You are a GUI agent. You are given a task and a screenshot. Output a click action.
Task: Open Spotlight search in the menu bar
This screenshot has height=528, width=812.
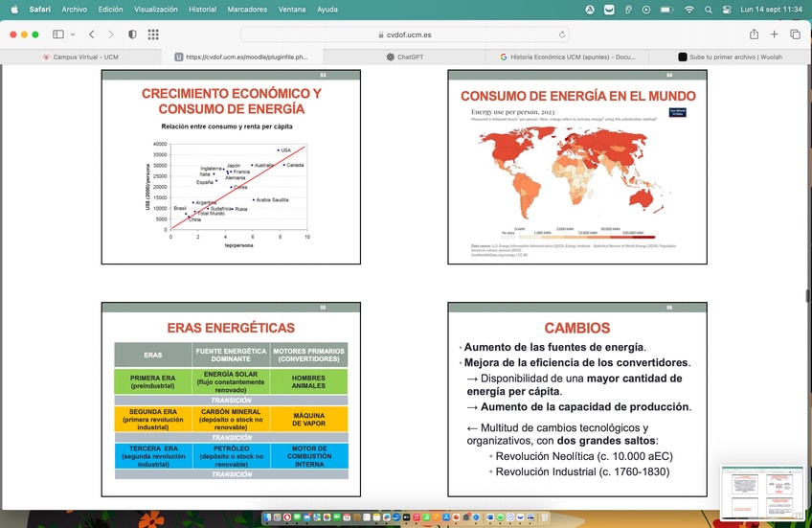(709, 10)
